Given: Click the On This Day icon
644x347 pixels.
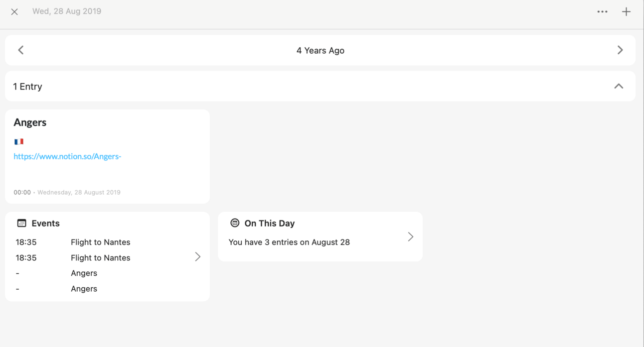Looking at the screenshot, I should [235, 223].
